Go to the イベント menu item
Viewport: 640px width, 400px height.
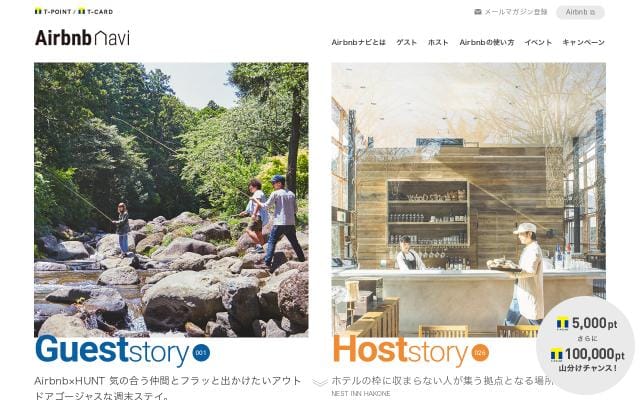click(x=538, y=42)
